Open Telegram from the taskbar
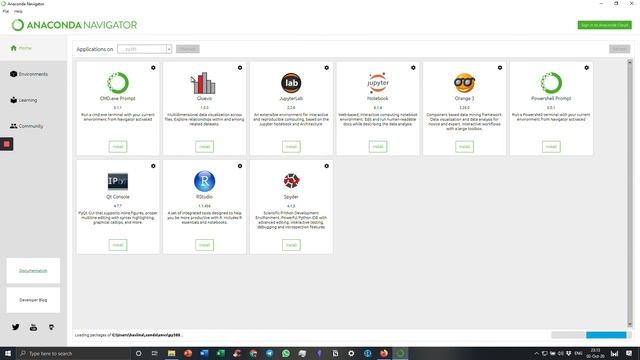 pos(269,353)
